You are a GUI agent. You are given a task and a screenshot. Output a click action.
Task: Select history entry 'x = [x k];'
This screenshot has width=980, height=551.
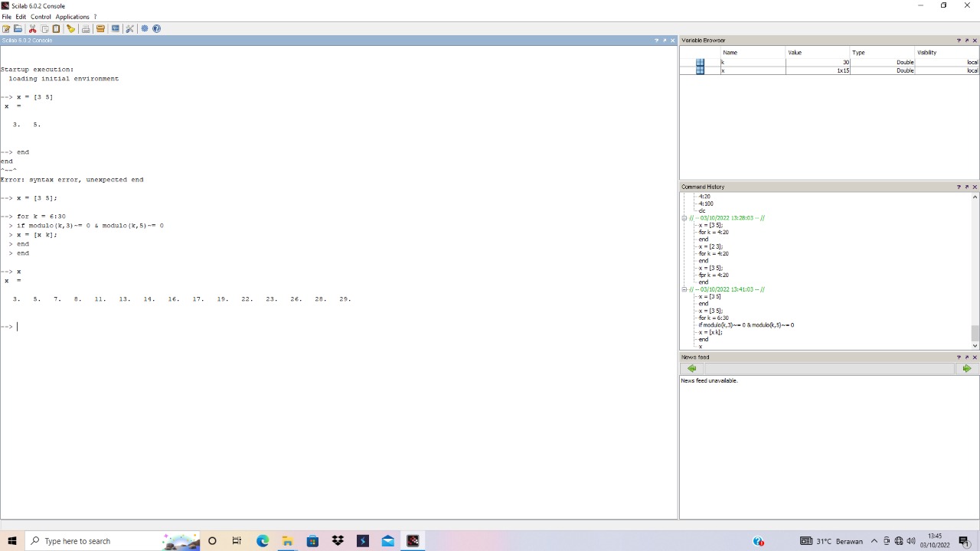(710, 332)
